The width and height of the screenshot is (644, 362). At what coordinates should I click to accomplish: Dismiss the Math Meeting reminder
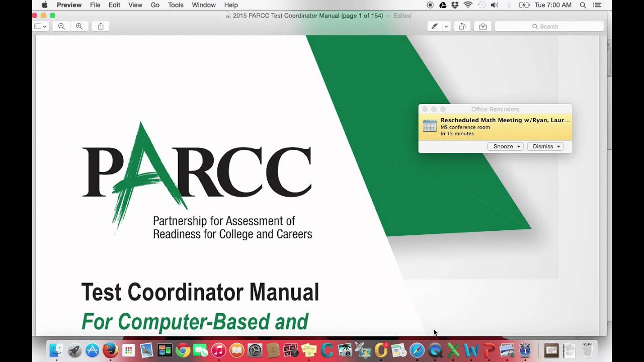pyautogui.click(x=545, y=146)
